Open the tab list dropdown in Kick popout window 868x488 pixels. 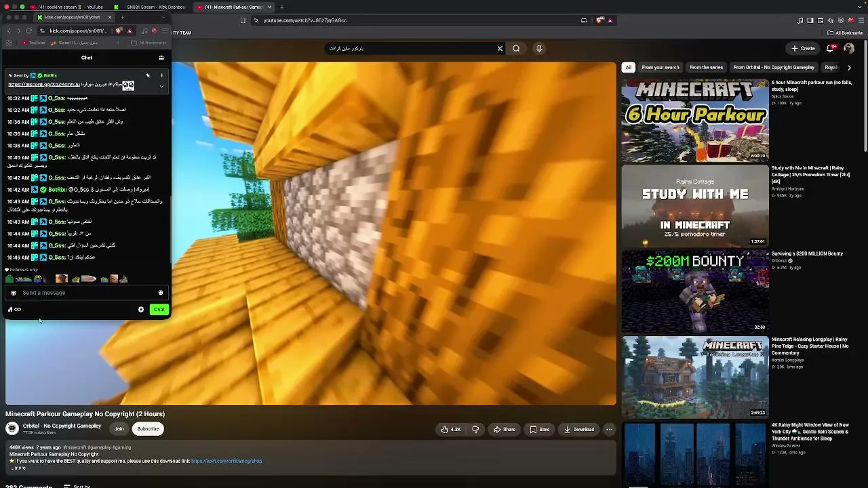pos(163,17)
